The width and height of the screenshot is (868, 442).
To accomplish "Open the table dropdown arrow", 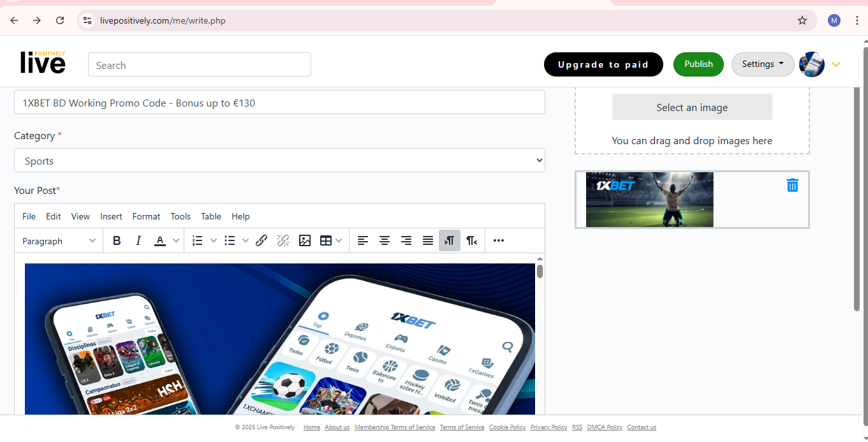I will [x=339, y=240].
